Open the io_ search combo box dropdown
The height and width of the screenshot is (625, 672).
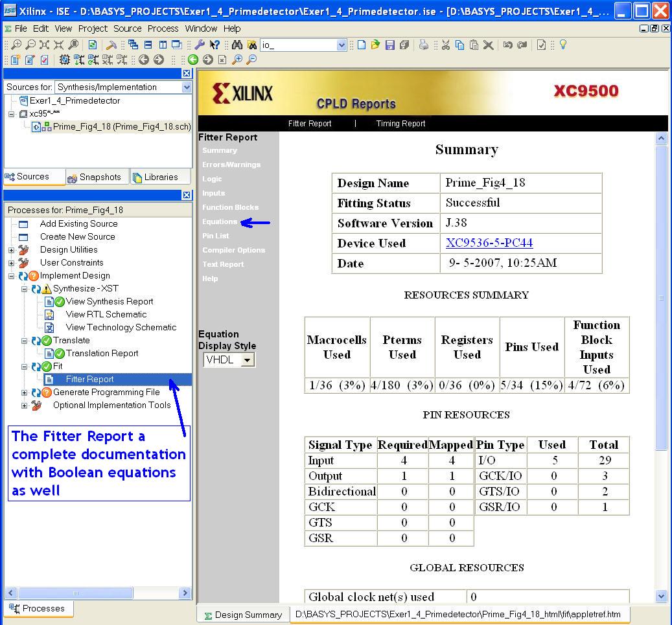point(342,45)
